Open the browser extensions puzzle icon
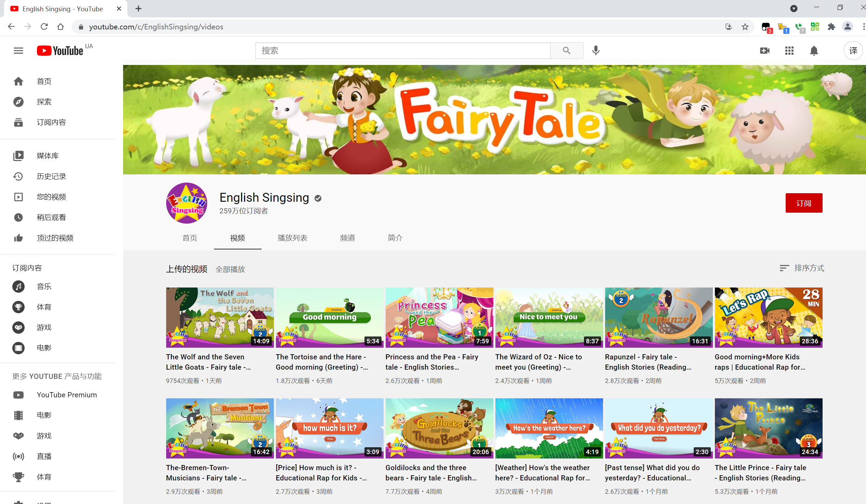866x504 pixels. [x=831, y=26]
